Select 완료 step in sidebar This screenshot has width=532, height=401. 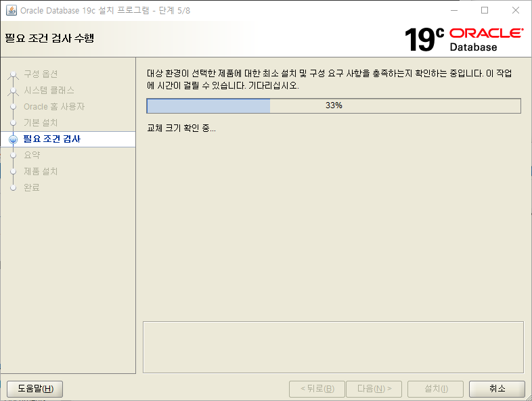(32, 187)
